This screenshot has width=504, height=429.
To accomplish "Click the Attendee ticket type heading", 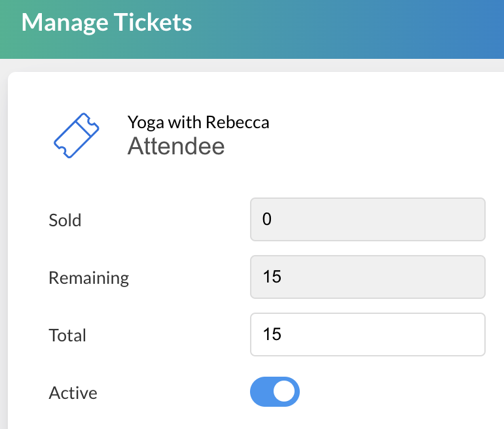I will click(x=176, y=146).
